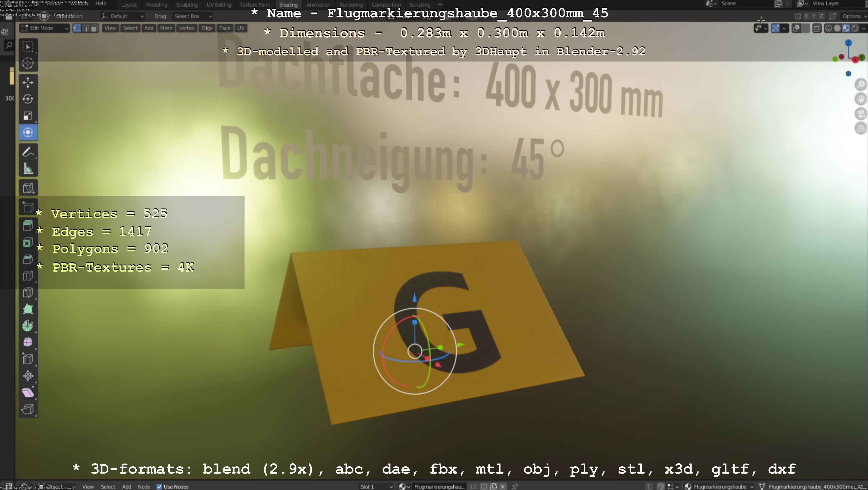Toggle the Use Nodes checkbox
Viewport: 868px width, 490px height.
tap(159, 487)
